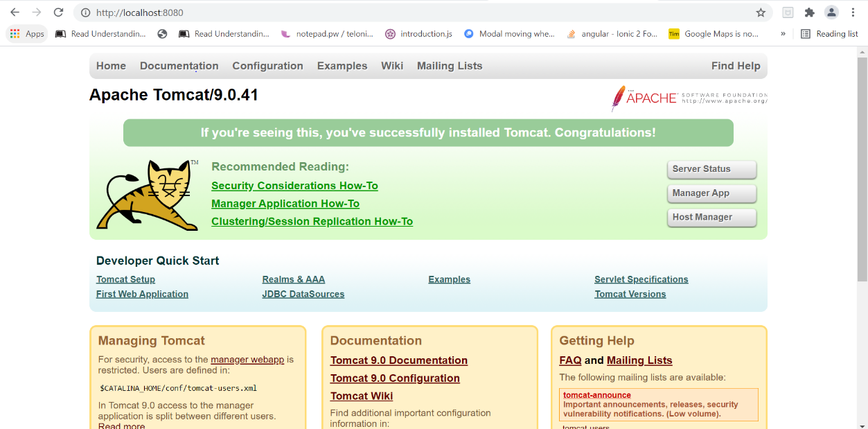Open the Extensions puzzle icon

pos(809,12)
